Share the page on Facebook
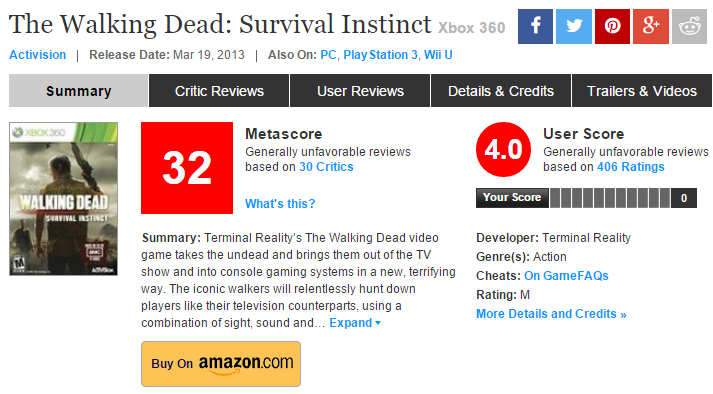 click(x=535, y=26)
